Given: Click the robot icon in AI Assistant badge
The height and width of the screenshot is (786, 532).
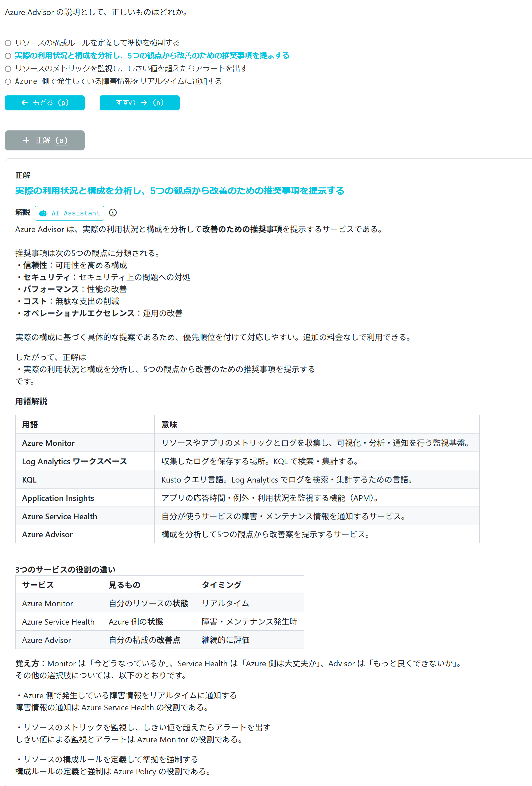Looking at the screenshot, I should (x=43, y=213).
